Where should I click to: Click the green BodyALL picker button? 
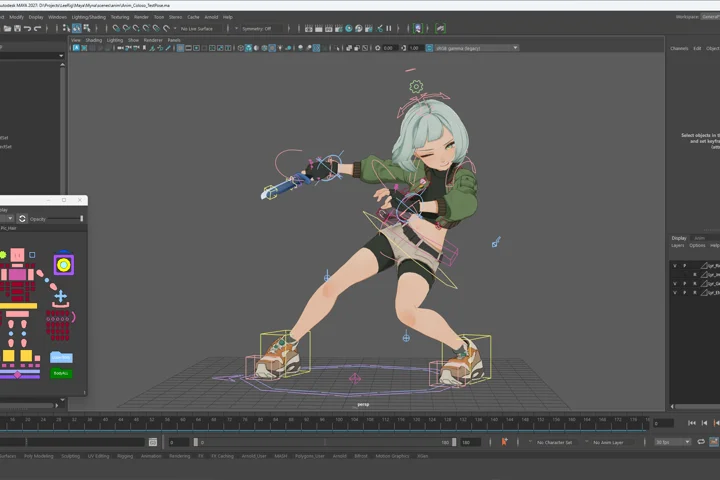click(x=61, y=373)
